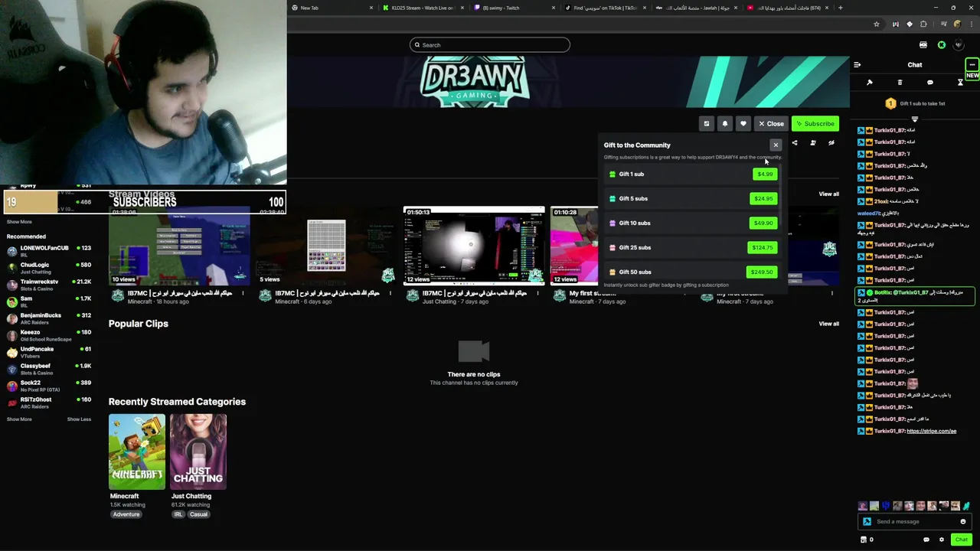Image resolution: width=980 pixels, height=551 pixels.
Task: Open the Just Chatting category card
Action: 198,452
